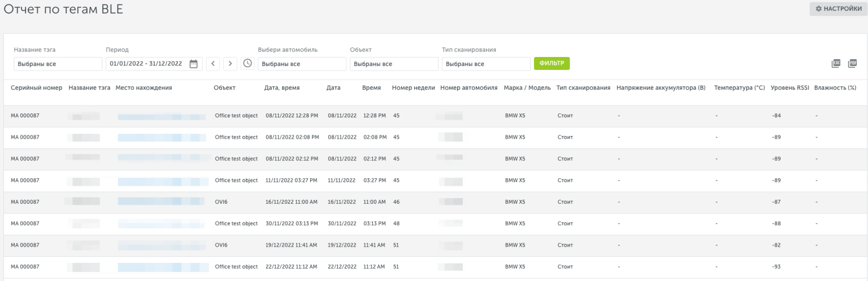Open blurred location link in first row
The height and width of the screenshot is (281, 868).
[162, 116]
